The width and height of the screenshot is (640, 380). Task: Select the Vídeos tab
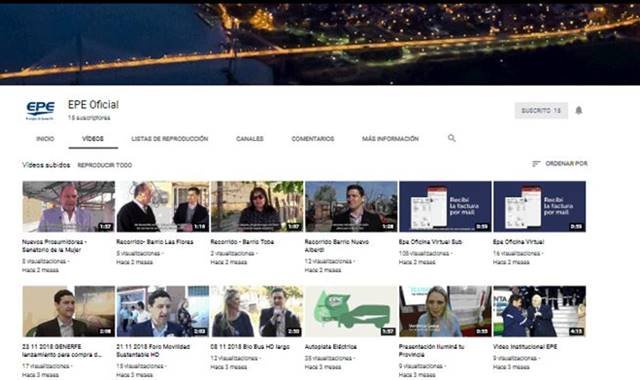pyautogui.click(x=93, y=139)
